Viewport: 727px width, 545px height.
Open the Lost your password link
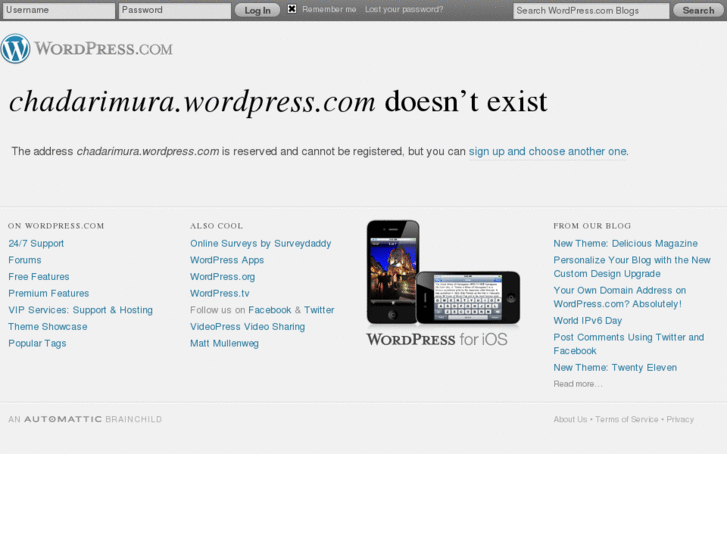click(x=404, y=9)
